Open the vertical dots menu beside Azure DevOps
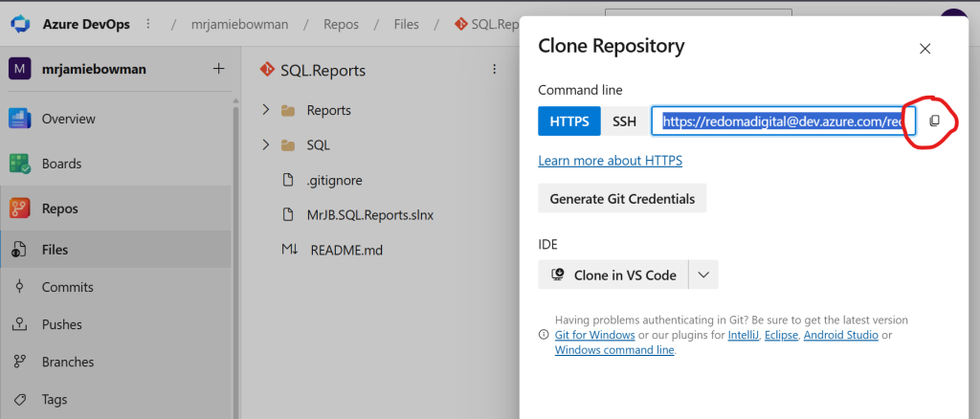The image size is (980, 419). tap(148, 24)
